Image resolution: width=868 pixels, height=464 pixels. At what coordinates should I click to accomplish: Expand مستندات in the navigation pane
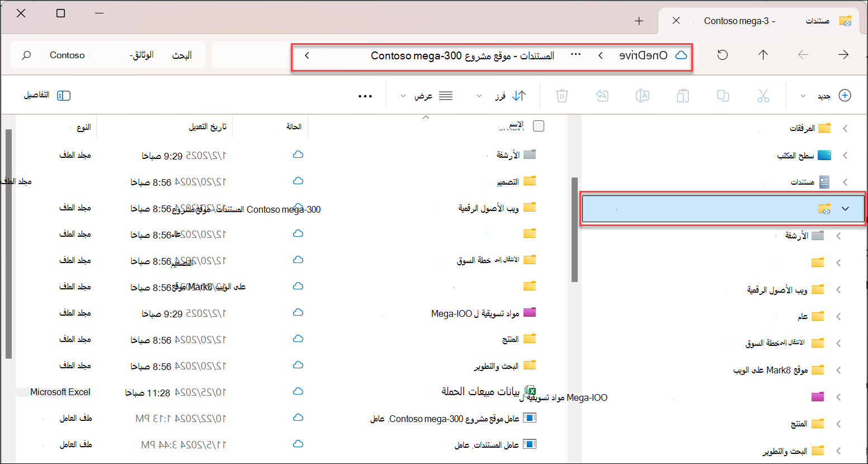coord(845,182)
